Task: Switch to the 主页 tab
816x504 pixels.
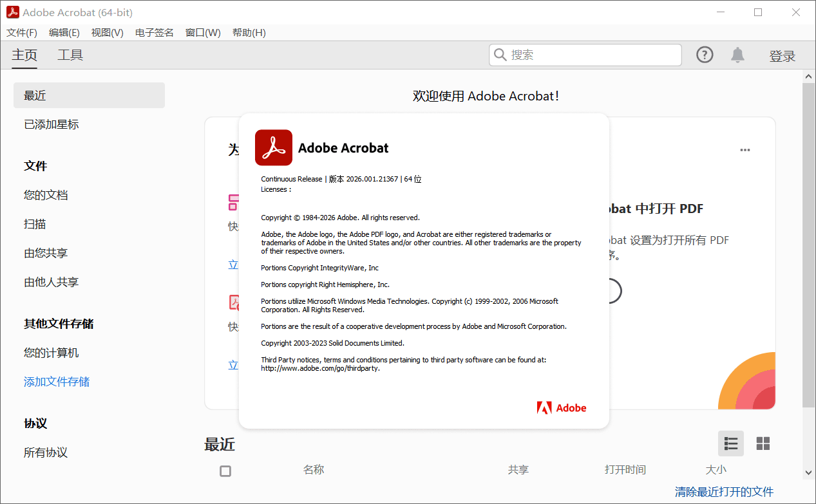Action: click(x=24, y=55)
